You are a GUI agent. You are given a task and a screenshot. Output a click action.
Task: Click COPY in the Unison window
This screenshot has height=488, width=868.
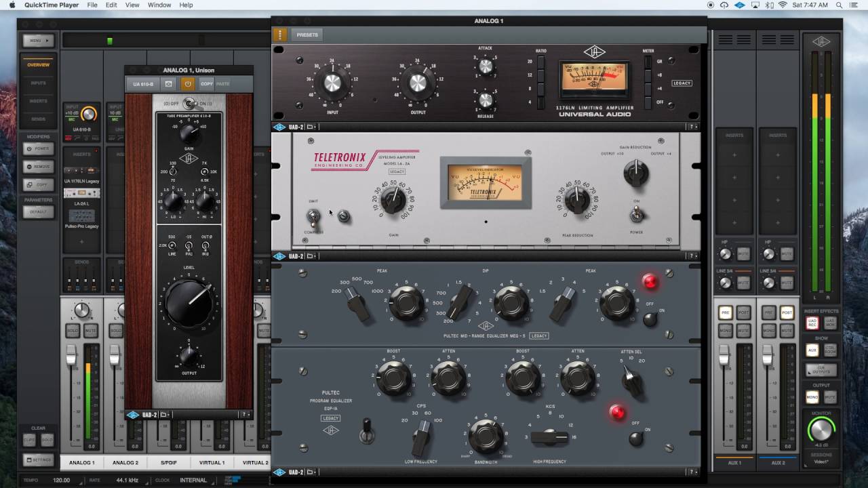(x=206, y=84)
